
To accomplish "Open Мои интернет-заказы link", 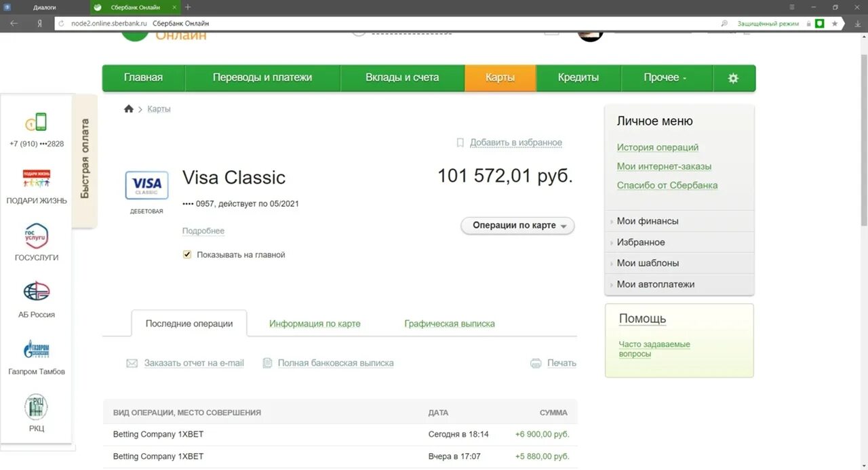I will coord(664,166).
